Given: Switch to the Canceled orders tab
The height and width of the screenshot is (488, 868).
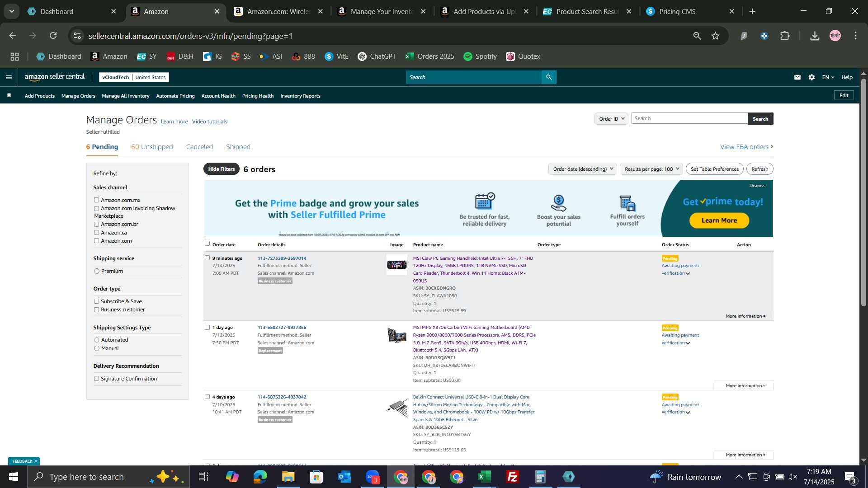Looking at the screenshot, I should tap(199, 147).
